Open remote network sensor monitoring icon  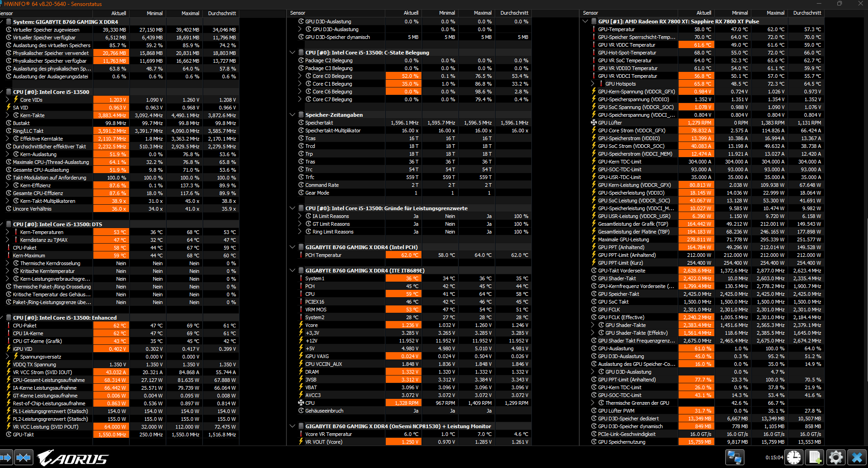point(735,457)
